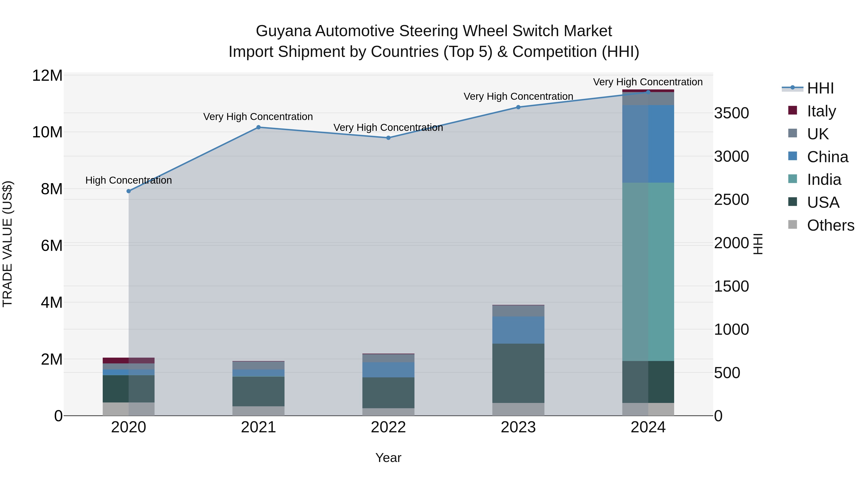Click 'Very High Concentration' annotation above 2023

tap(518, 96)
